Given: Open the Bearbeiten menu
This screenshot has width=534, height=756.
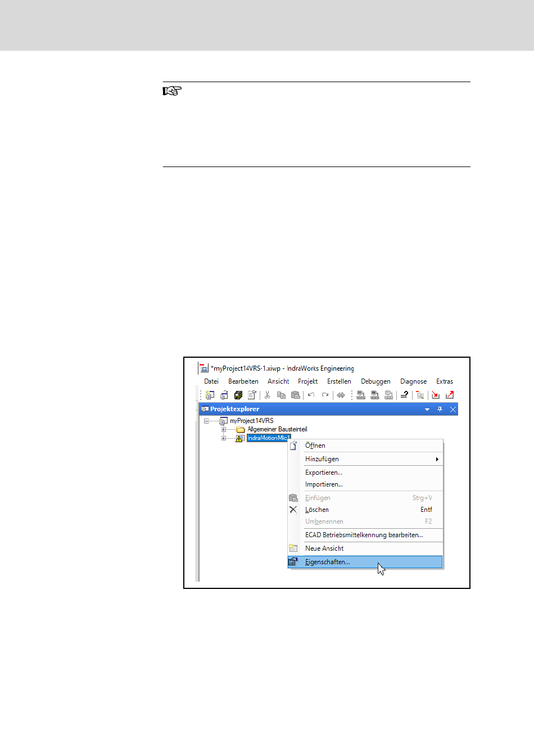Looking at the screenshot, I should click(243, 381).
